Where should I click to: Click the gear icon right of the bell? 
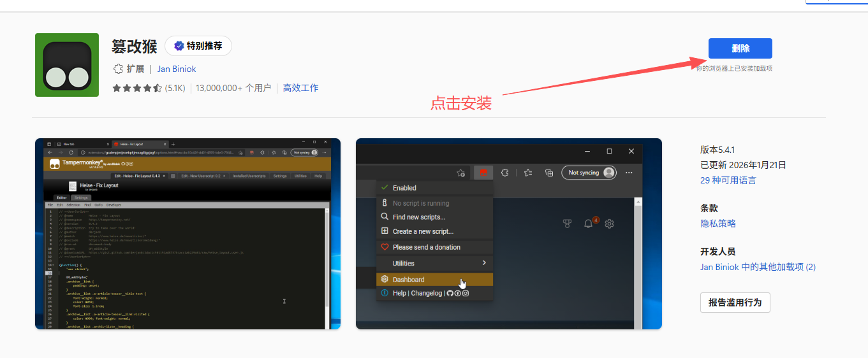point(610,224)
